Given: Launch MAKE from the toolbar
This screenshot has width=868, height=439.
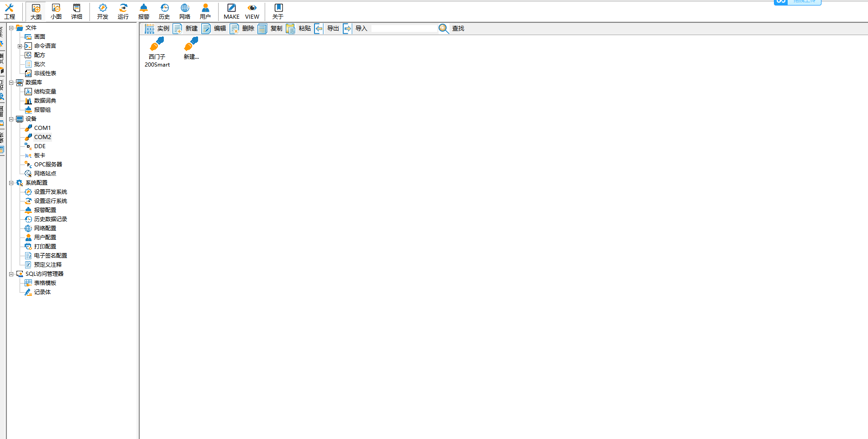Looking at the screenshot, I should tap(231, 11).
